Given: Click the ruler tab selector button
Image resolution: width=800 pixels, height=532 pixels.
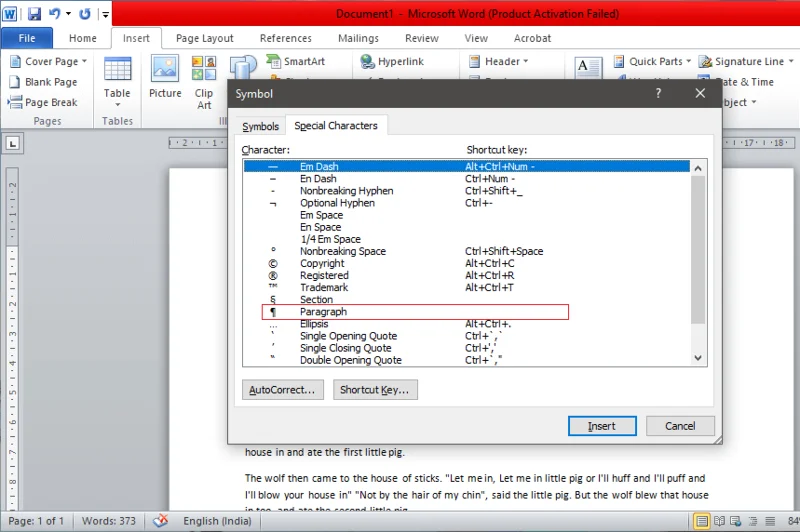Looking at the screenshot, I should [13, 143].
